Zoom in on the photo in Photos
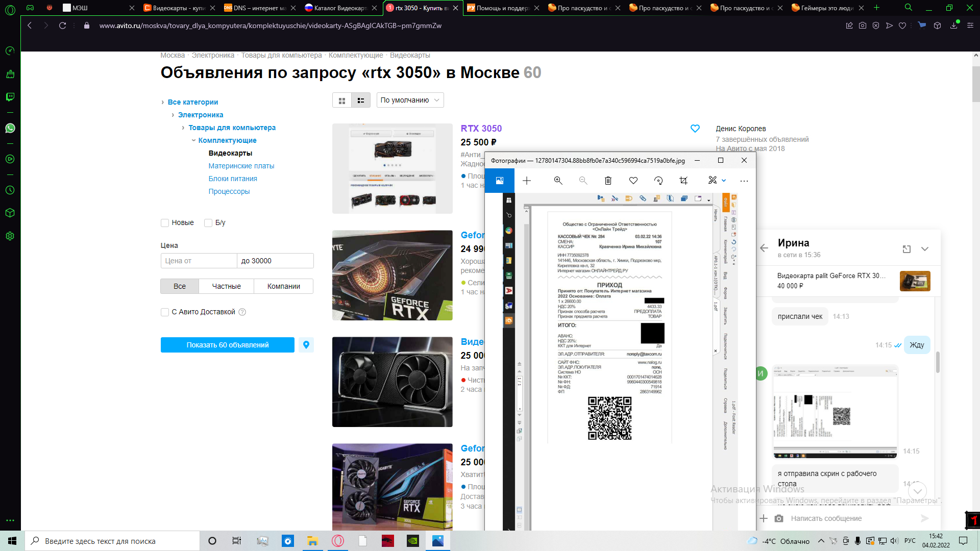 (558, 181)
